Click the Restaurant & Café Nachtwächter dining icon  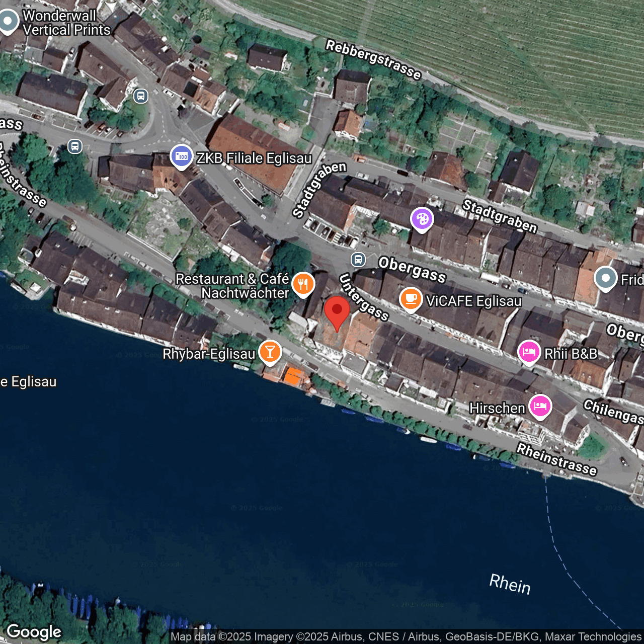[x=302, y=285]
